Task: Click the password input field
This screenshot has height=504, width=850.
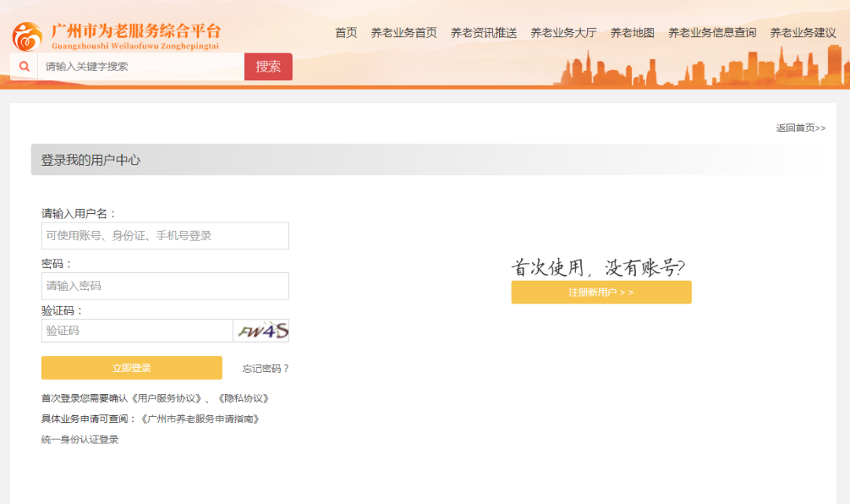Action: point(164,286)
